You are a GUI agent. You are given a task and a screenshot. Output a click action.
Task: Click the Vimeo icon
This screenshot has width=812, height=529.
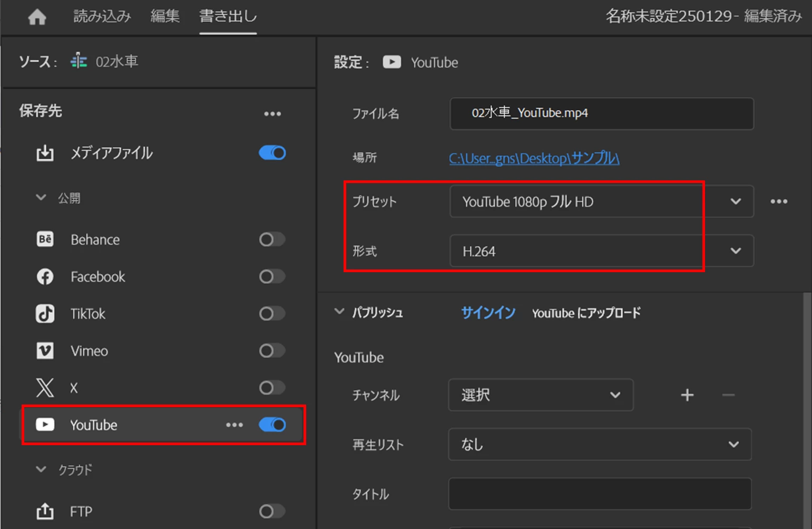(x=45, y=351)
